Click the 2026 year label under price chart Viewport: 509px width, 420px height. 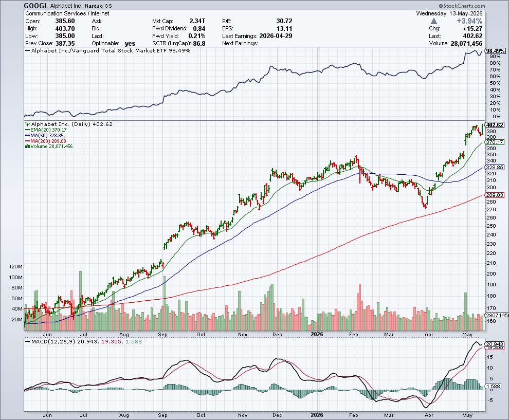[317, 334]
